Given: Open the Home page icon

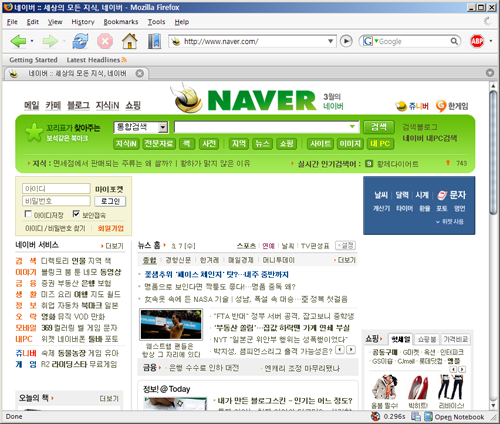Looking at the screenshot, I should (x=130, y=41).
